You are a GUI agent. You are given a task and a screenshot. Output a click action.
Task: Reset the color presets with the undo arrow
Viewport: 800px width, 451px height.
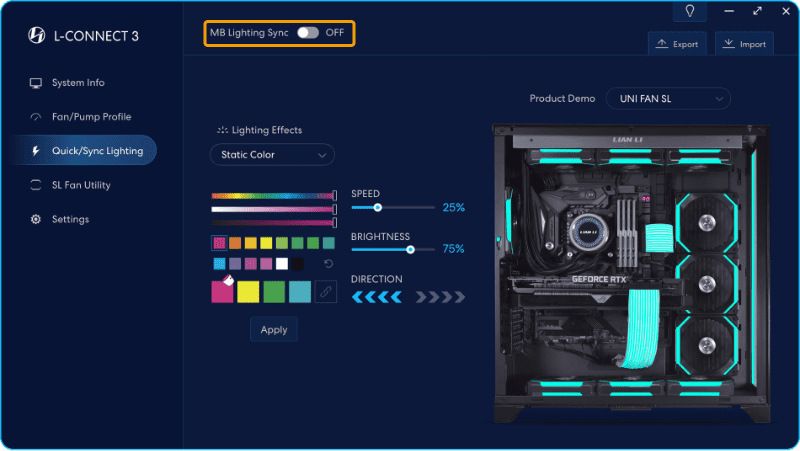click(329, 264)
